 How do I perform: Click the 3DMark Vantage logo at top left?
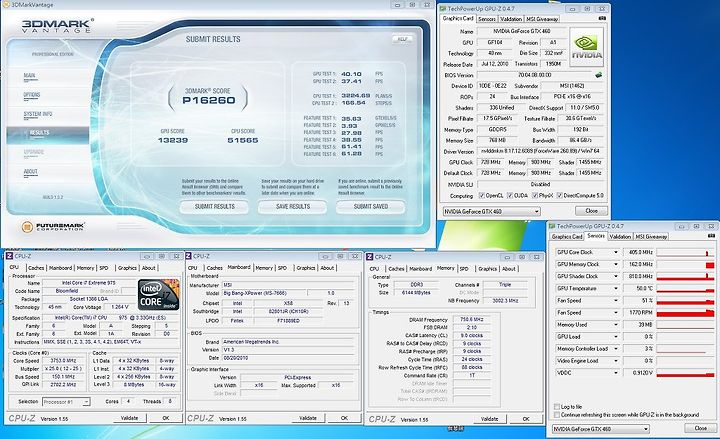click(57, 25)
